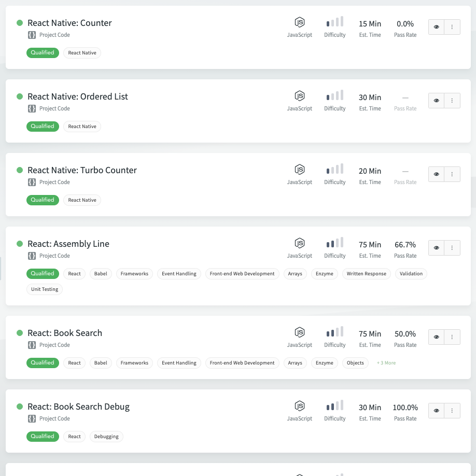The width and height of the screenshot is (476, 476).
Task: Open more options for React: Book Search
Action: click(x=452, y=337)
